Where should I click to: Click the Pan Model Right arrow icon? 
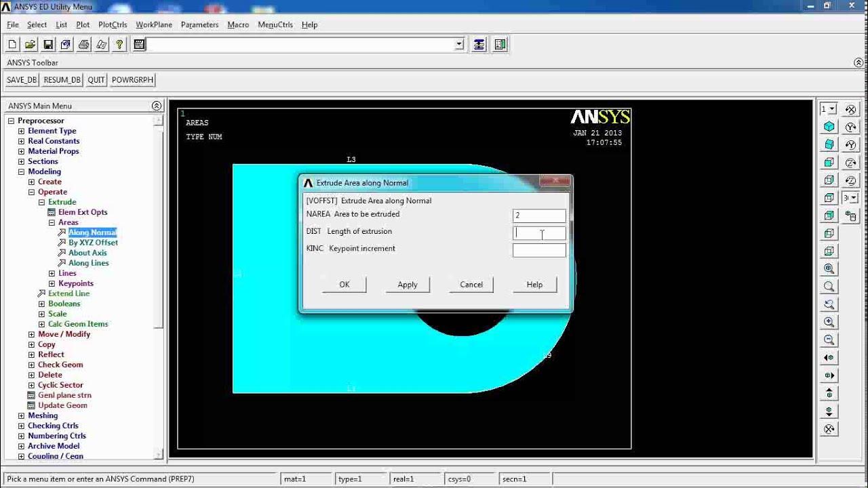point(829,375)
